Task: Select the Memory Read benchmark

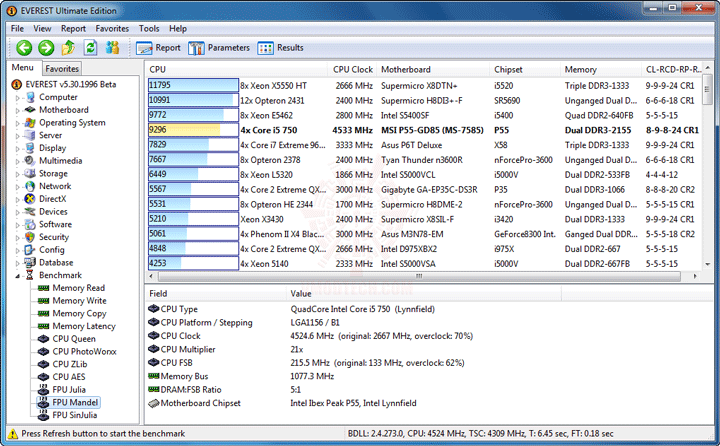Action: (79, 288)
